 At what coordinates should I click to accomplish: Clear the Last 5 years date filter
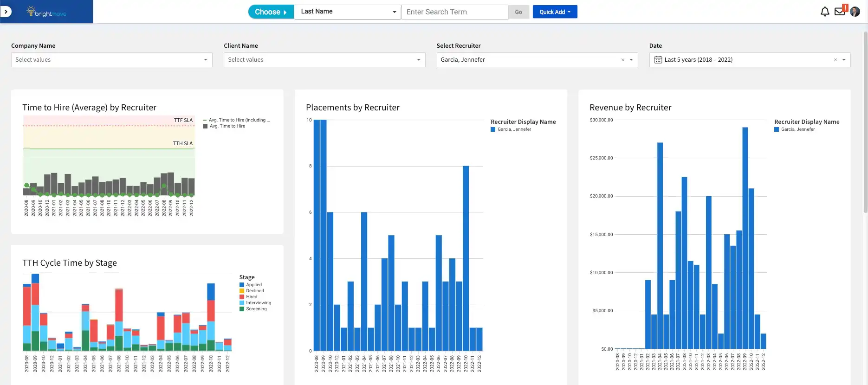[835, 60]
